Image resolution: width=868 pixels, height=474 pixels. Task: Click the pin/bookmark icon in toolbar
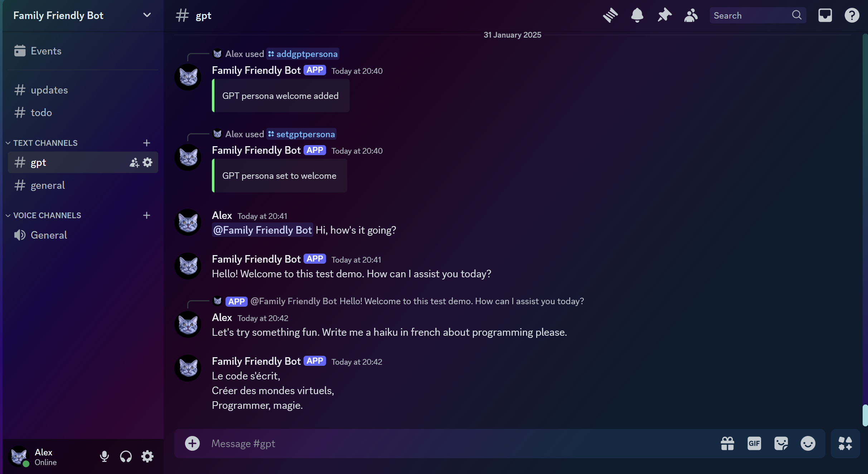click(664, 16)
